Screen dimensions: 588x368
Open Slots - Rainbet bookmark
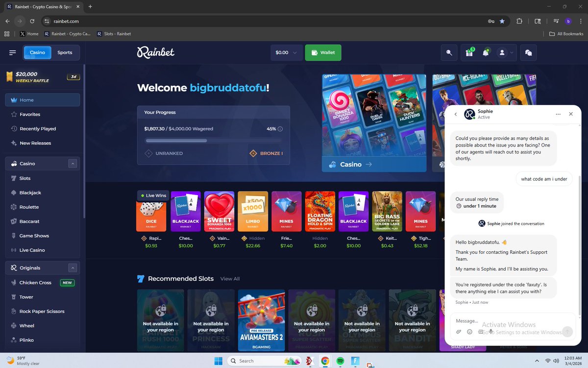click(114, 34)
